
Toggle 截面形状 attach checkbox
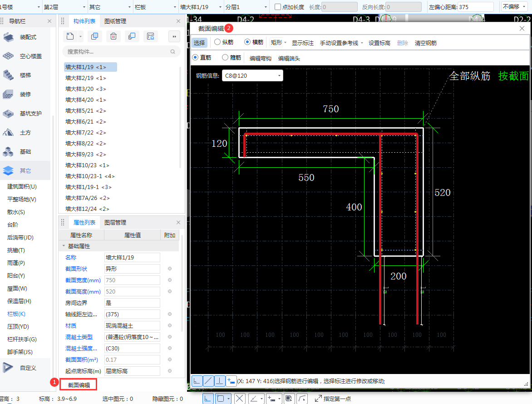(x=170, y=269)
